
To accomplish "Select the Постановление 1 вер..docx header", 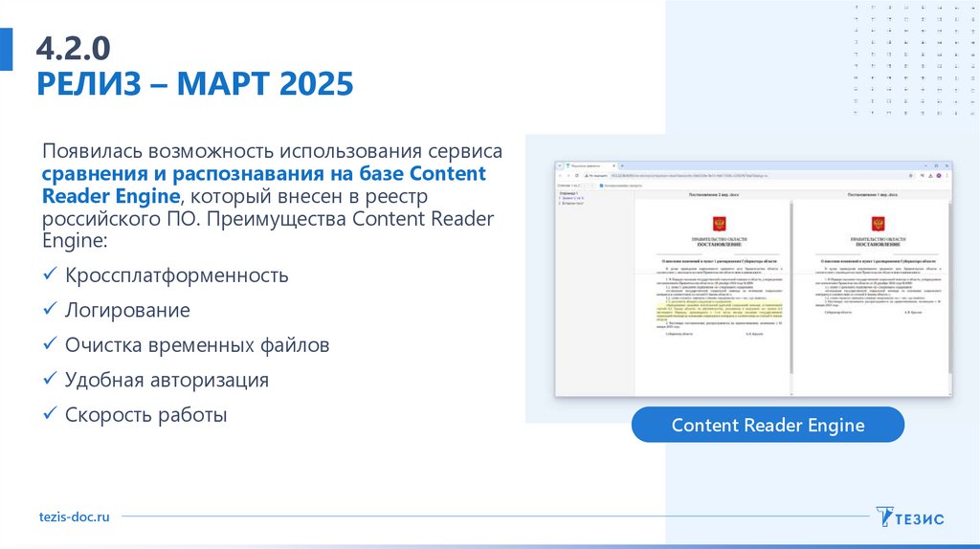I will (873, 195).
